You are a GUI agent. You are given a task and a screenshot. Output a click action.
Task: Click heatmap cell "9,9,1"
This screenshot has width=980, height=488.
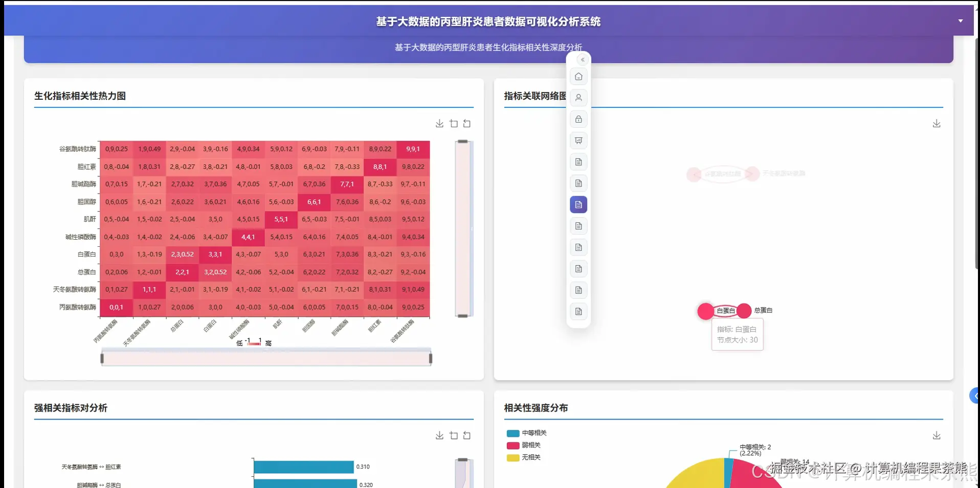pos(413,149)
